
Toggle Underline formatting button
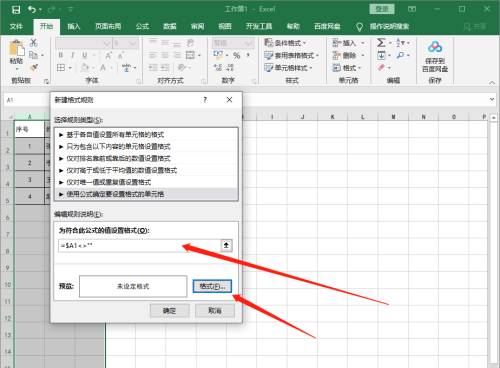coord(85,55)
